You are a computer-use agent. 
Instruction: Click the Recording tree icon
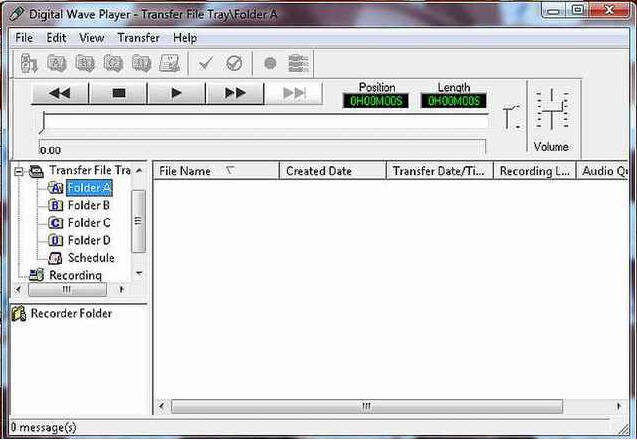pyautogui.click(x=37, y=275)
